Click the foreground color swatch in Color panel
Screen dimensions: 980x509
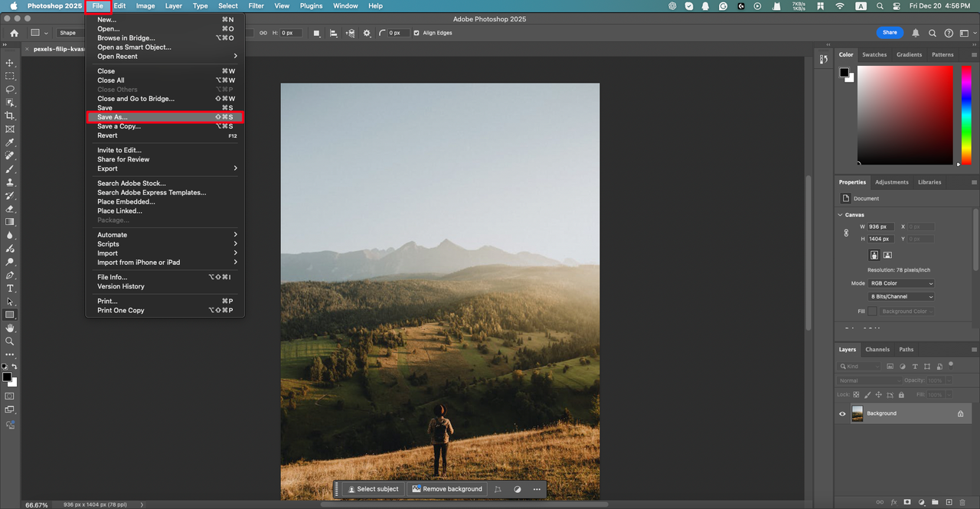point(844,73)
